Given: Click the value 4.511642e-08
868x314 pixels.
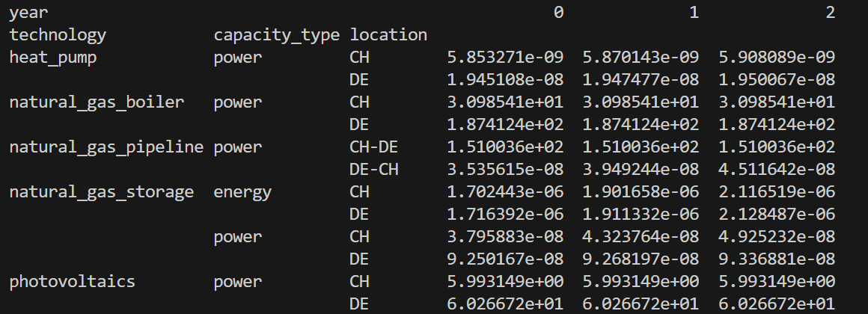Looking at the screenshot, I should click(x=777, y=169).
